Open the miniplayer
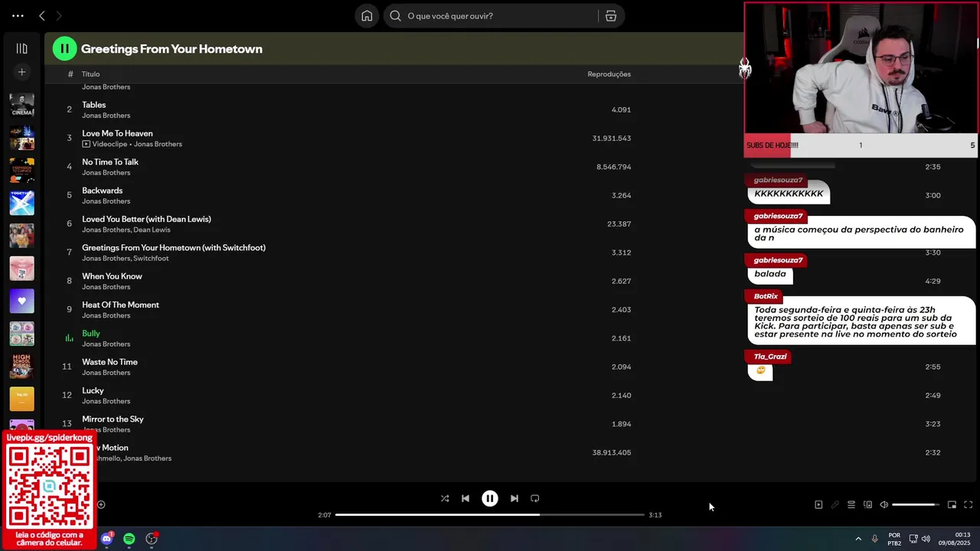 (952, 504)
